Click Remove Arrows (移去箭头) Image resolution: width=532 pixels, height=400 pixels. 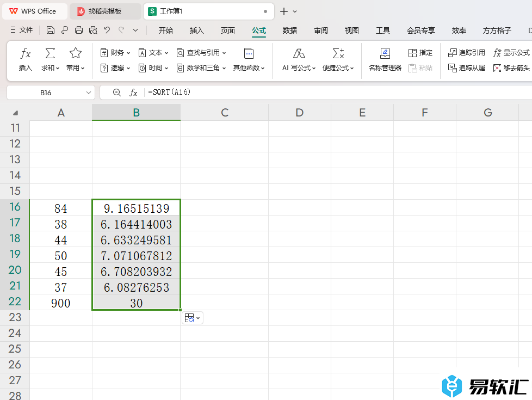coord(511,68)
